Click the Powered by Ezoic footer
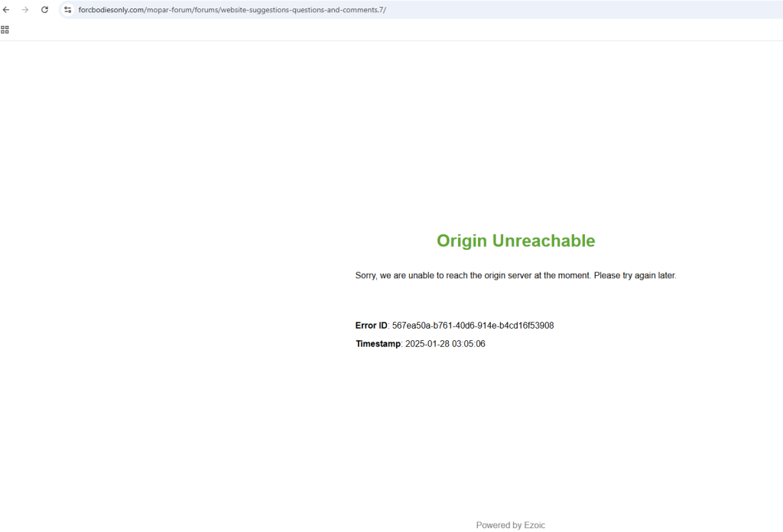783x532 pixels. [510, 525]
